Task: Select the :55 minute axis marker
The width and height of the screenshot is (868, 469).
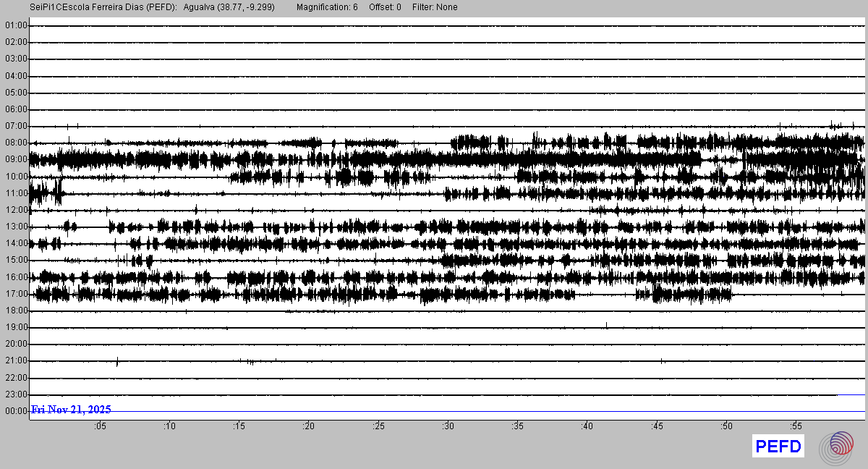Action: 796,426
